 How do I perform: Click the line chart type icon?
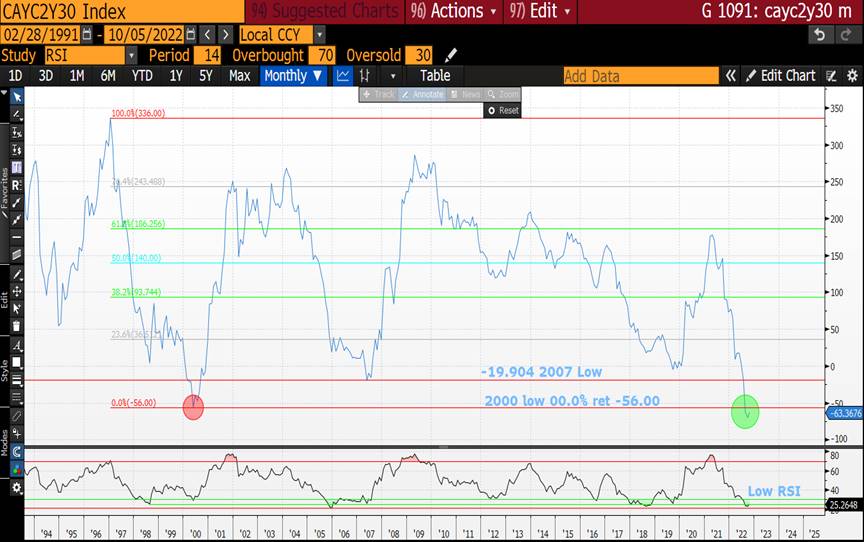343,75
